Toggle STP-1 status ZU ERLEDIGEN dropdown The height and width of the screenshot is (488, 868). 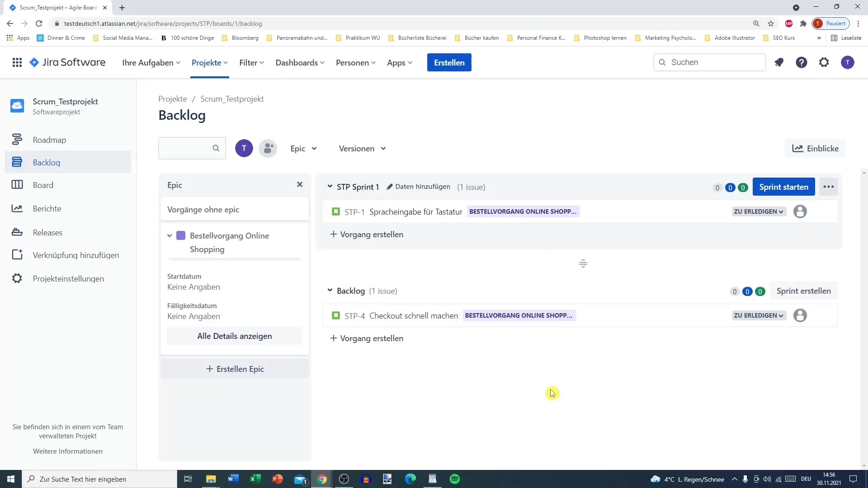coord(758,211)
